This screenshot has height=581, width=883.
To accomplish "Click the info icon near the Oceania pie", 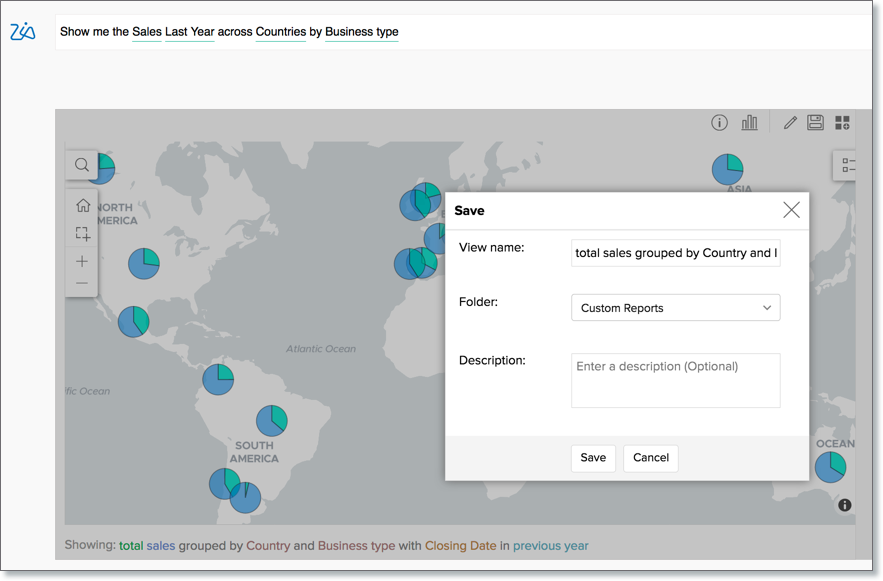I will [x=844, y=505].
